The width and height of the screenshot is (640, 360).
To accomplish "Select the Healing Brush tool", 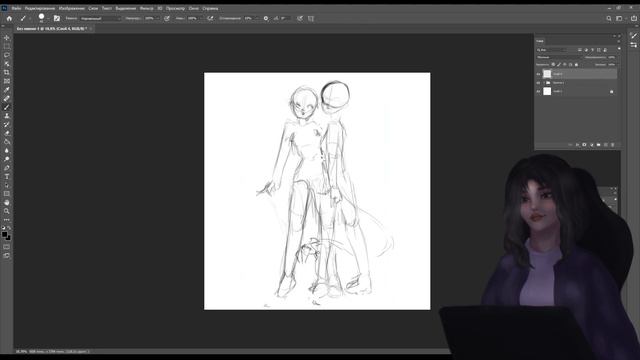I will [x=7, y=98].
